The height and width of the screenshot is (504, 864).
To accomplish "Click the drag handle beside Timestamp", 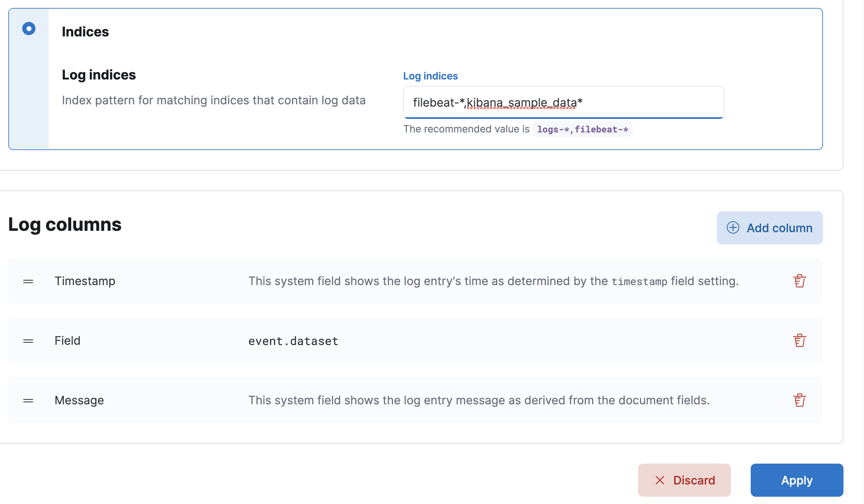I will pyautogui.click(x=28, y=281).
